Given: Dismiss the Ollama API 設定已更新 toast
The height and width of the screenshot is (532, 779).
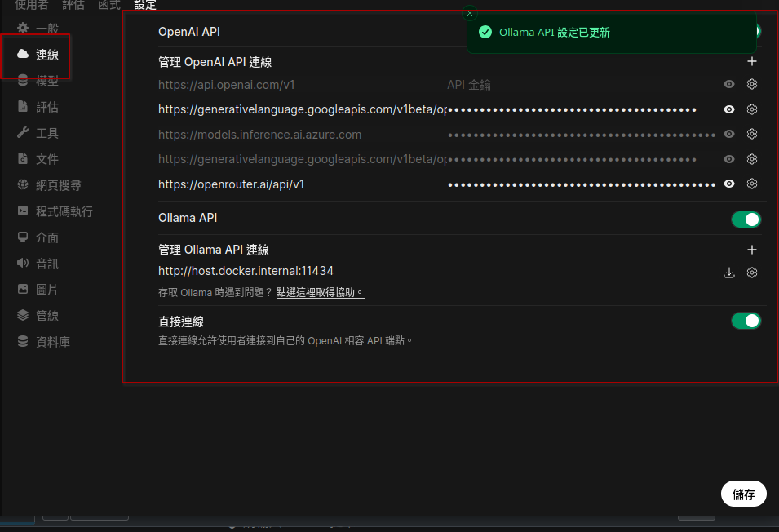Looking at the screenshot, I should tap(470, 13).
